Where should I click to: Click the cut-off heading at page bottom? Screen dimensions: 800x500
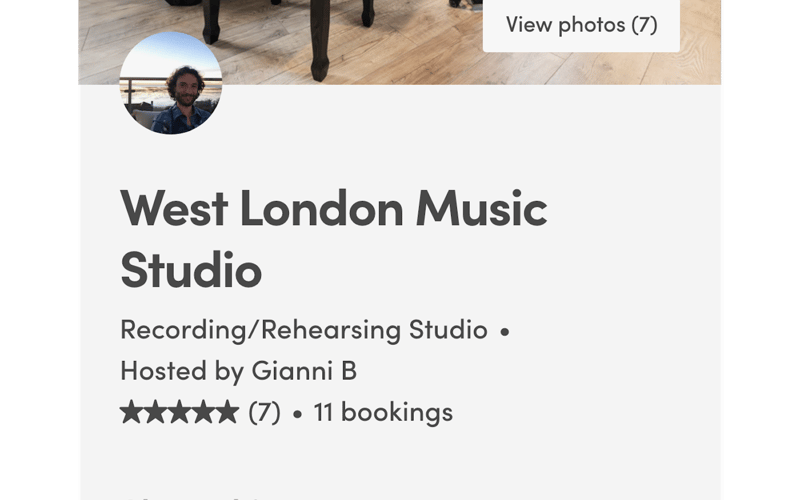[194, 496]
